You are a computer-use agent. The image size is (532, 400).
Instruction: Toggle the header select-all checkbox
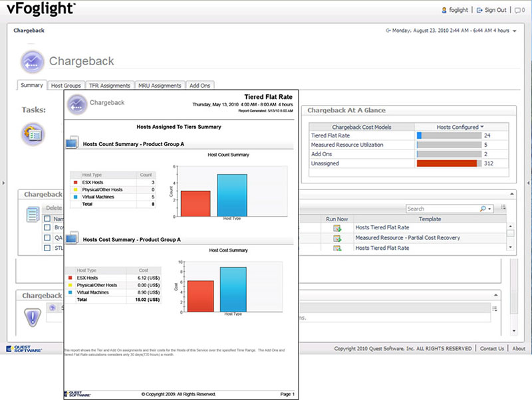coord(47,219)
